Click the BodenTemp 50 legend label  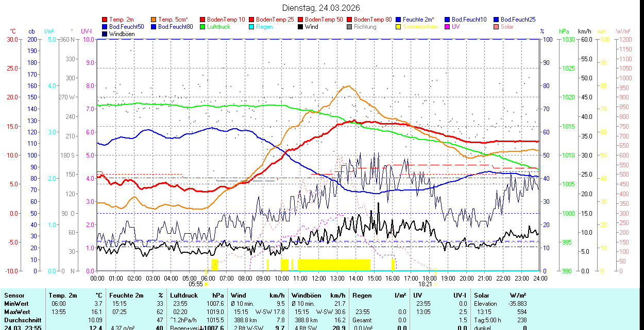click(324, 20)
